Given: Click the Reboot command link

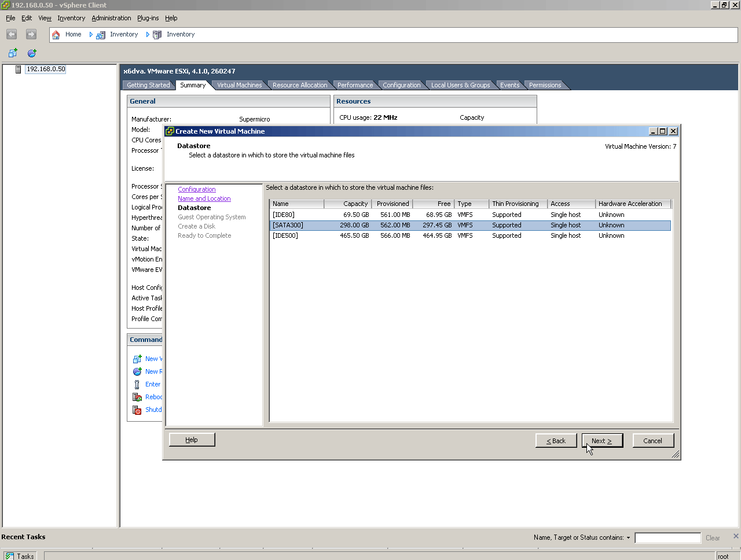Looking at the screenshot, I should 153,397.
